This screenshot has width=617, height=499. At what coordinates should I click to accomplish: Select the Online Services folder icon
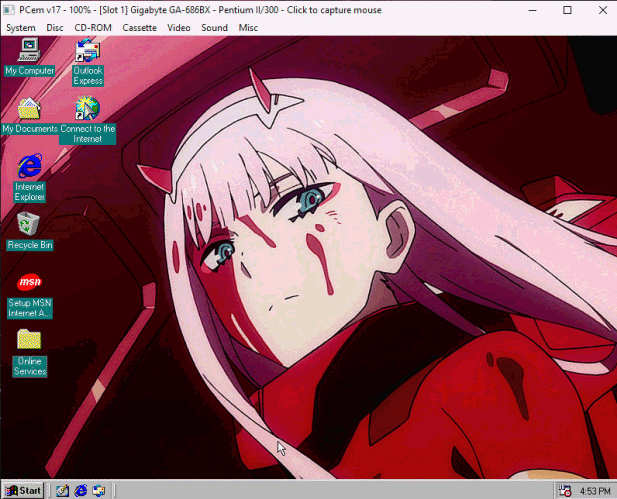pos(29,340)
